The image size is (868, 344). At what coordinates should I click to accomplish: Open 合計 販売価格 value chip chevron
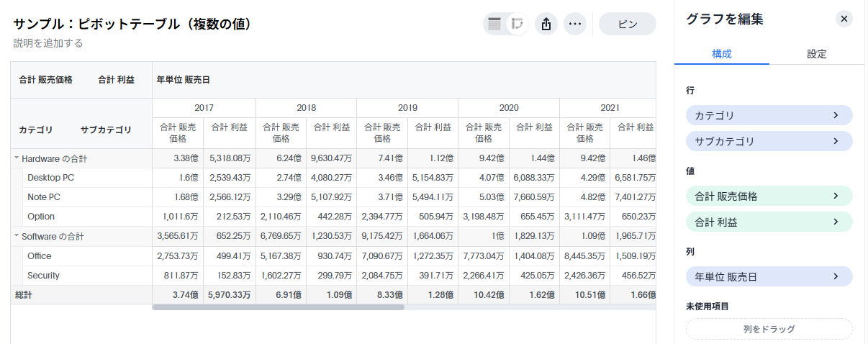(x=836, y=196)
